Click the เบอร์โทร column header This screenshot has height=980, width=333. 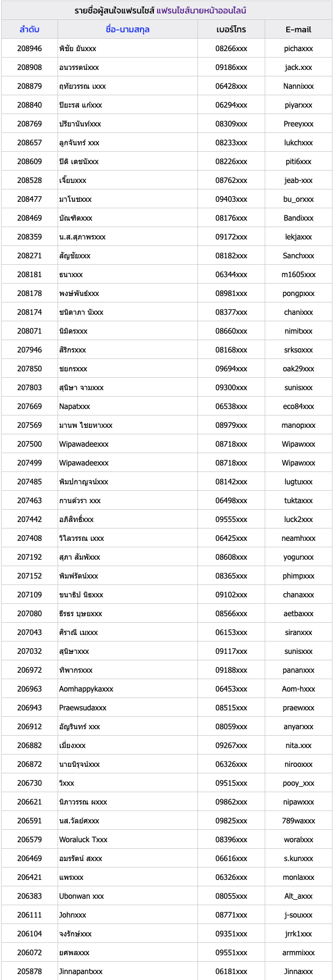(x=231, y=30)
